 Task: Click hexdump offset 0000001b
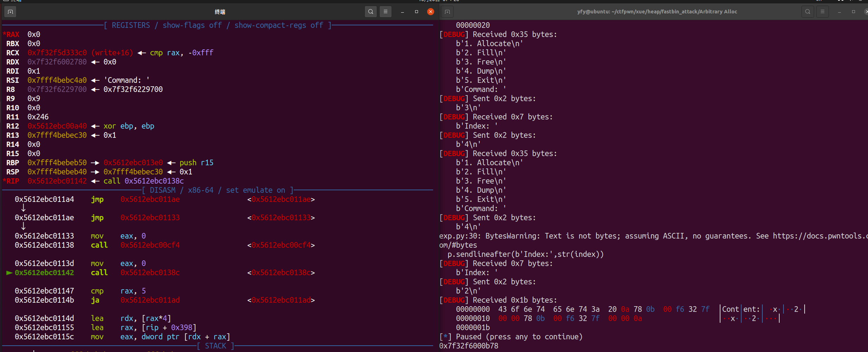click(x=473, y=328)
